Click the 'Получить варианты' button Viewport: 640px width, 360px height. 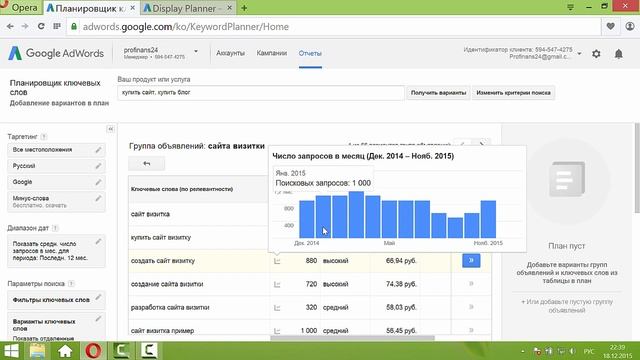click(x=438, y=93)
